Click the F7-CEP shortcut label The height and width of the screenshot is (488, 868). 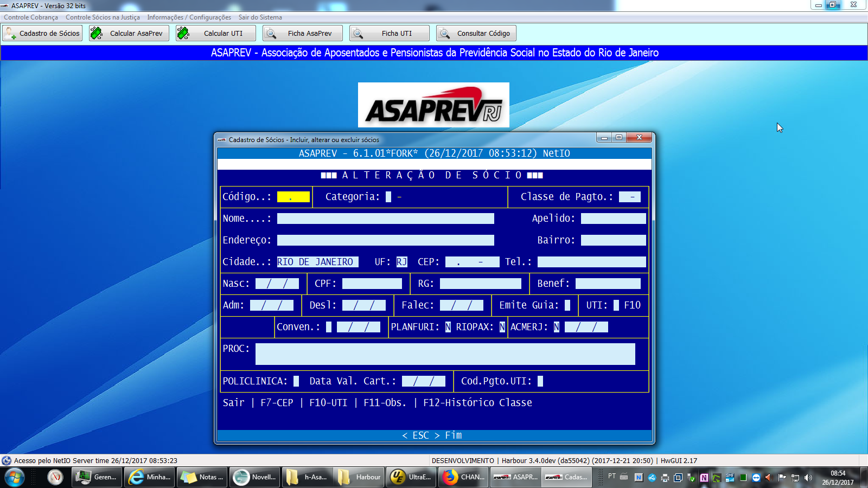pyautogui.click(x=277, y=403)
